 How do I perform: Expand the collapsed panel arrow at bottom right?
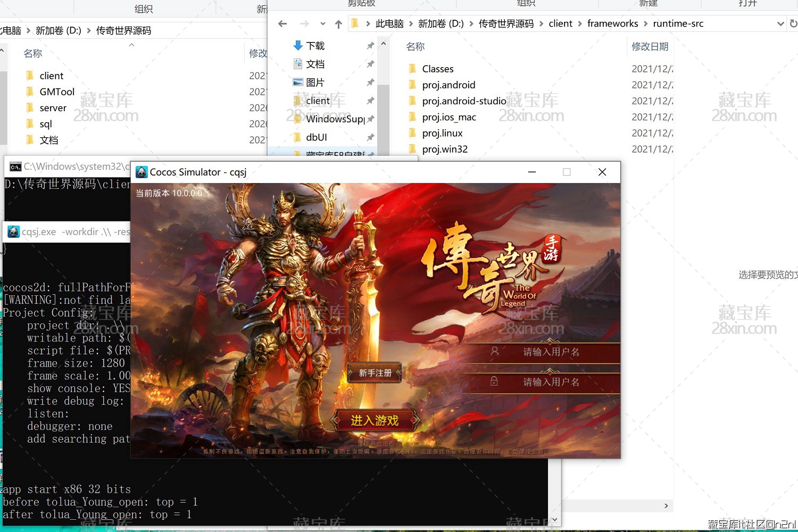[x=666, y=506]
